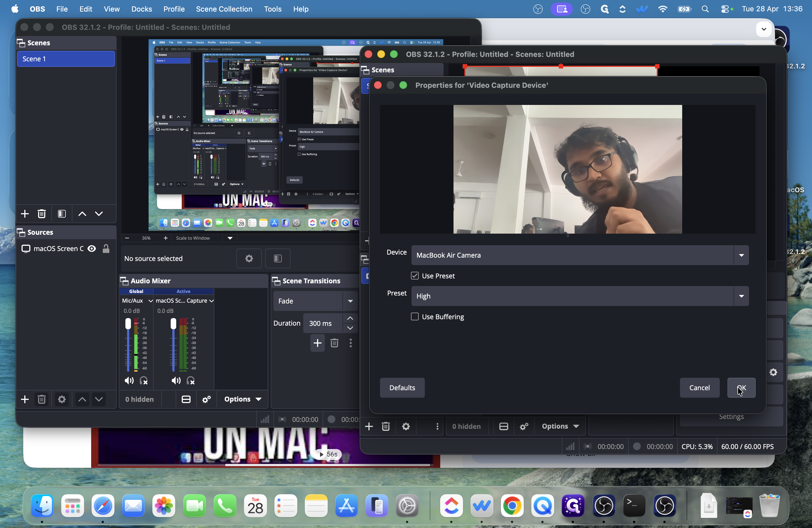This screenshot has height=528, width=812.
Task: Open the Profile menu
Action: (x=174, y=9)
